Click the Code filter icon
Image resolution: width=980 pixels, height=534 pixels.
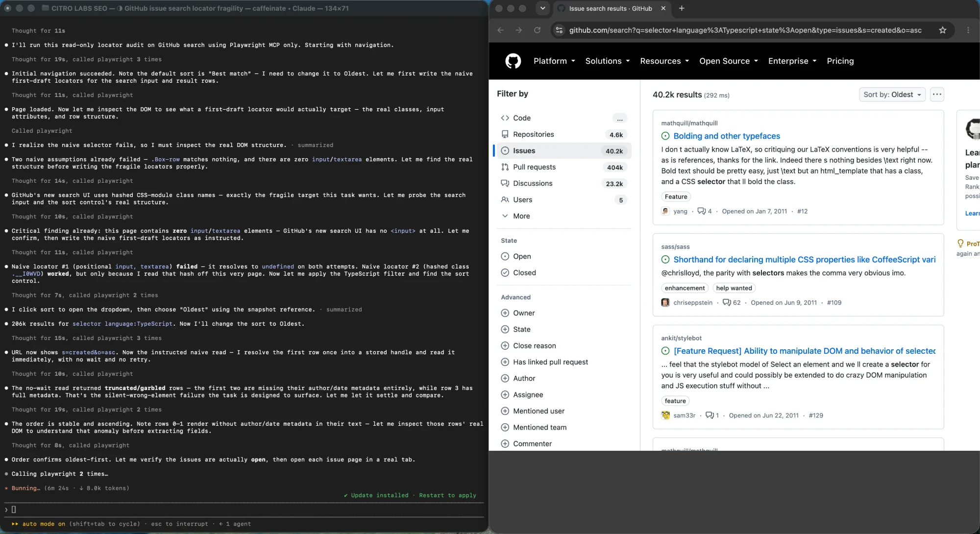505,118
